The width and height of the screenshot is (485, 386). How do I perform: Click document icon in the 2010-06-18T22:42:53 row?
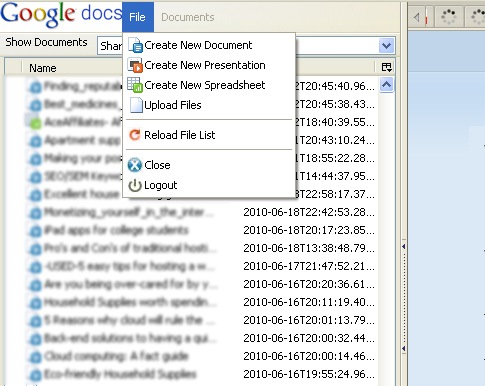tap(35, 212)
